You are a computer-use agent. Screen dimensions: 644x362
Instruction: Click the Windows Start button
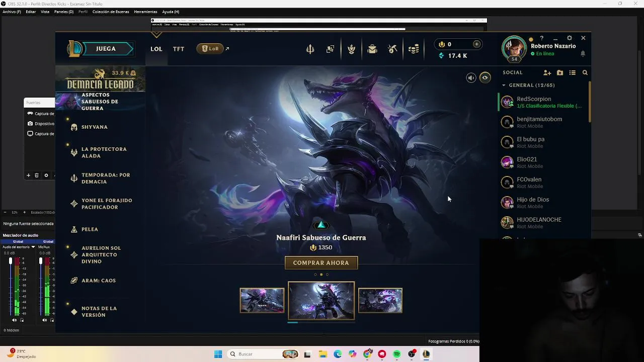coord(218,354)
